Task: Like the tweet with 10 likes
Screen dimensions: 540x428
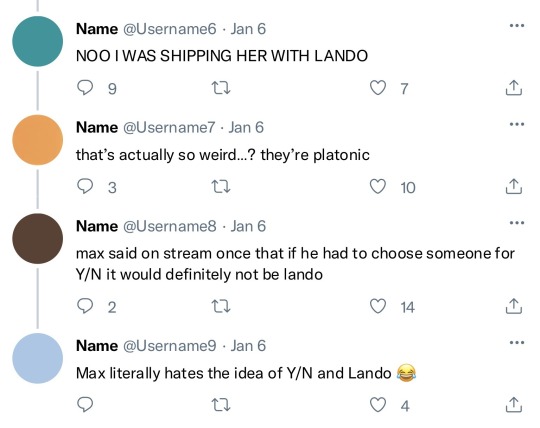Action: 378,187
